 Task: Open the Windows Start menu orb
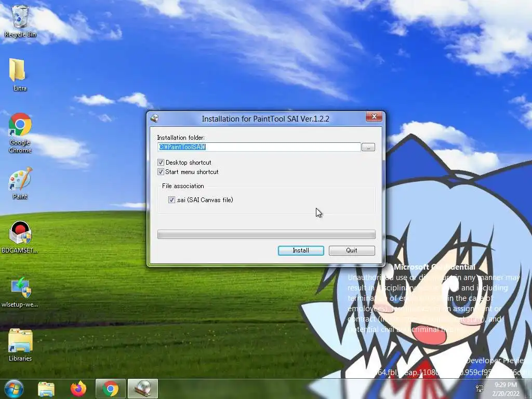pos(14,389)
